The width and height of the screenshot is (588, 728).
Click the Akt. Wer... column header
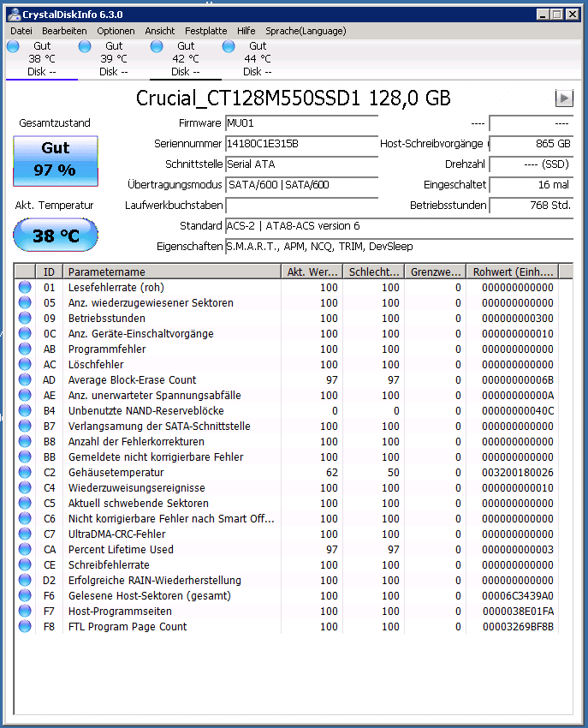click(312, 272)
